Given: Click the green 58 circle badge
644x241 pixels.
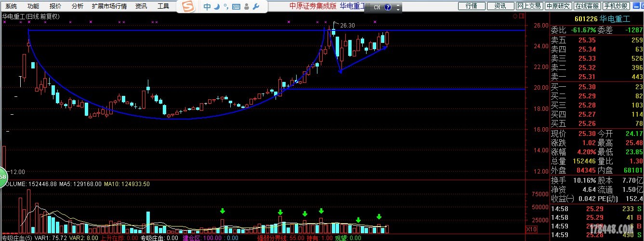Looking at the screenshot, I should (2, 178).
